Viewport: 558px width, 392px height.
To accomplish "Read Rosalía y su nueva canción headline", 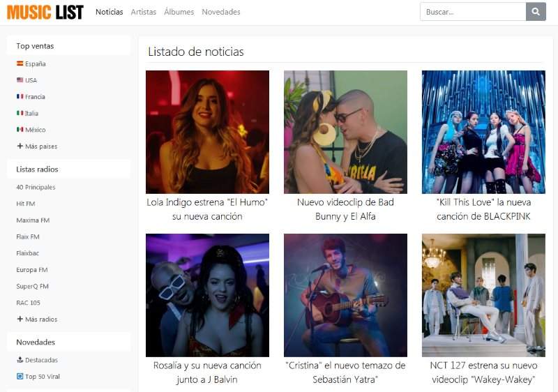I will [x=207, y=372].
